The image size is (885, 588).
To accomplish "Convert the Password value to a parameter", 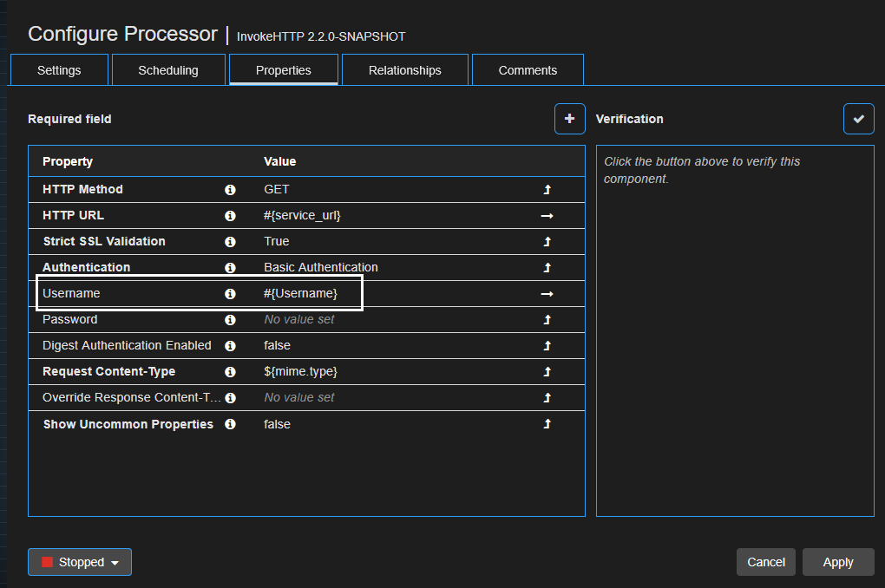I will 547,319.
